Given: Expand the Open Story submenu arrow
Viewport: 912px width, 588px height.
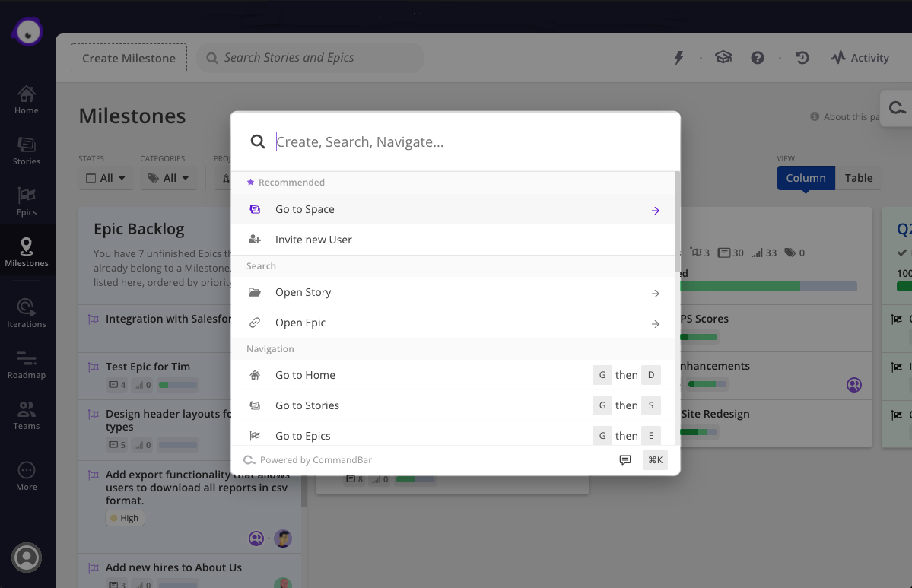Looking at the screenshot, I should (x=655, y=293).
